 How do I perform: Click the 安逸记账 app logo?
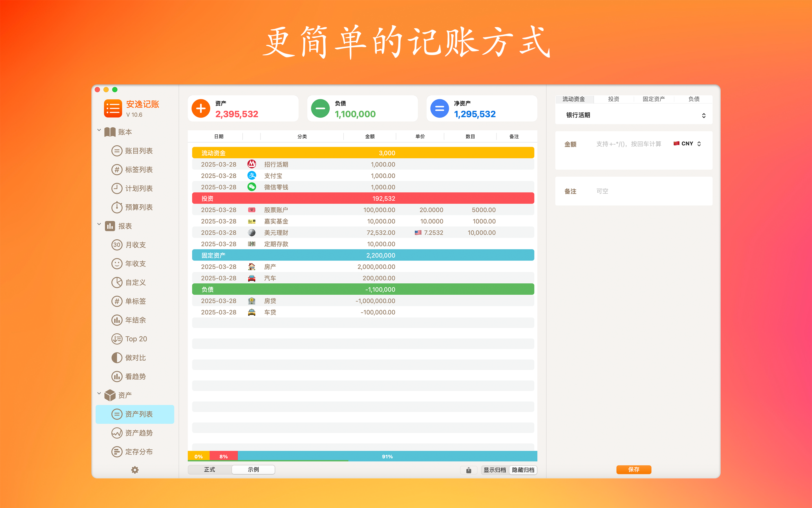tap(113, 109)
